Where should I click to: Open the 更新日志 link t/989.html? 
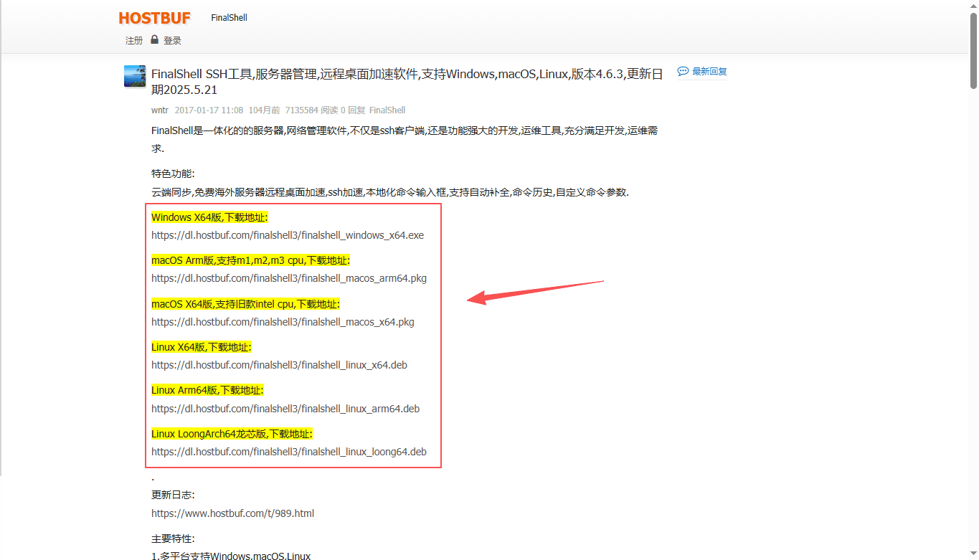coord(232,513)
